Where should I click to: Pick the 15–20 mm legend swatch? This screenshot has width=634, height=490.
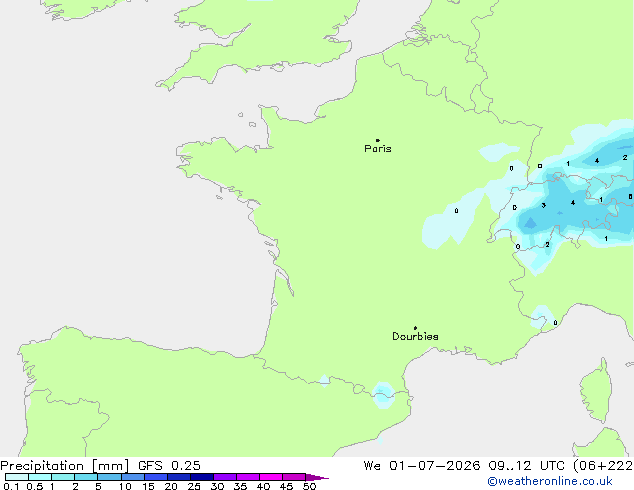click(x=156, y=477)
